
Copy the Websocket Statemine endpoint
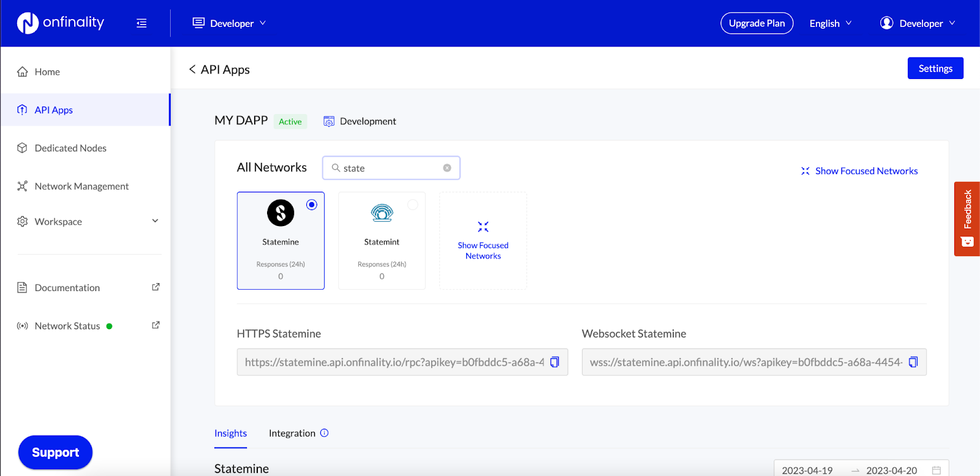click(x=913, y=362)
